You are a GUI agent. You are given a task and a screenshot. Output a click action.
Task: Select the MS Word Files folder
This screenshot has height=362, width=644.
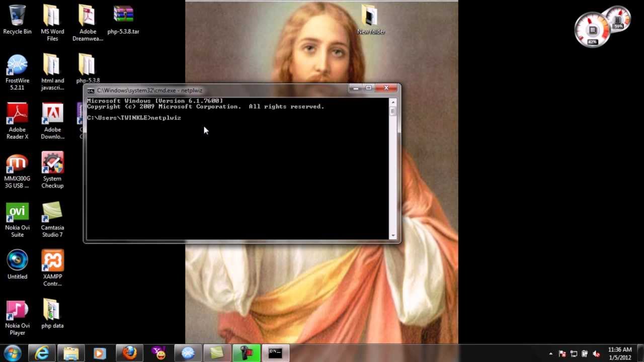point(52,23)
